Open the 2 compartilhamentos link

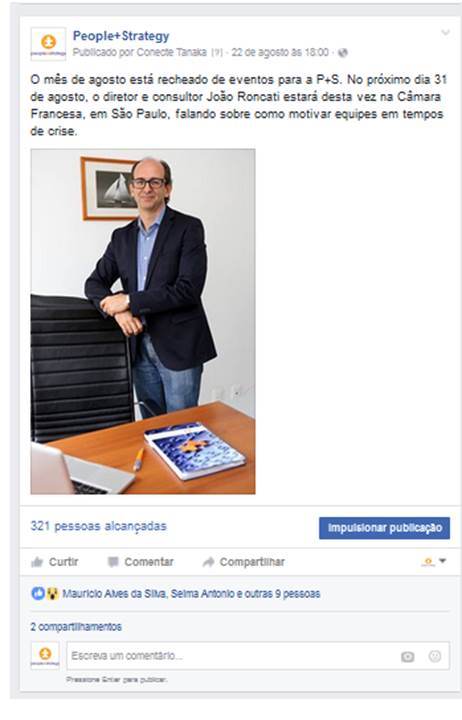[76, 627]
